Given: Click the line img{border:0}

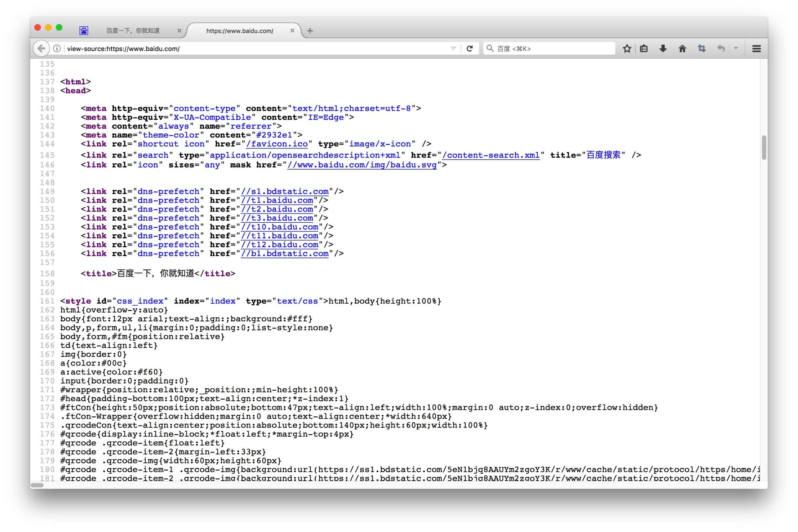Looking at the screenshot, I should click(93, 354).
